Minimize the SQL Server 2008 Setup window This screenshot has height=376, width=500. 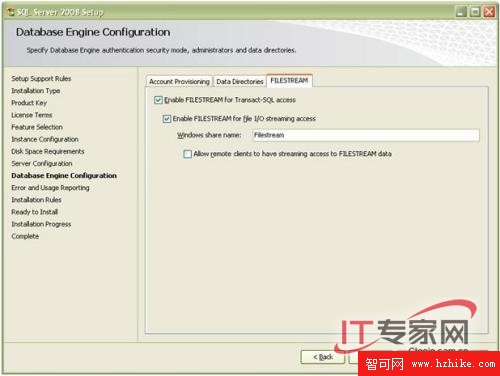(461, 12)
